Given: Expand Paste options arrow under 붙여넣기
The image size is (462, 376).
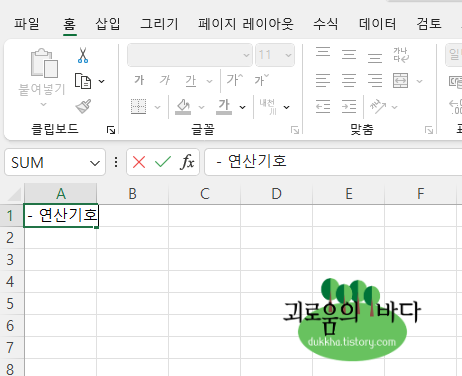Looking at the screenshot, I should 43,104.
